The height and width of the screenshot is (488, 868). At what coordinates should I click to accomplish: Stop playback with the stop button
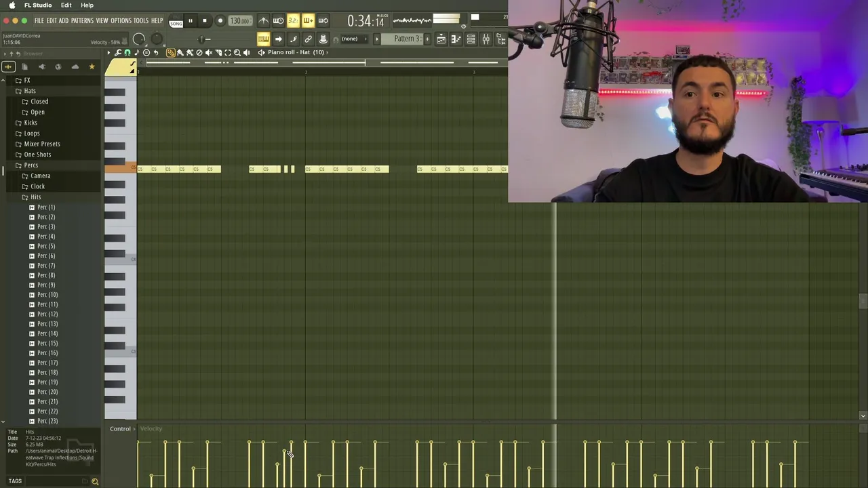pyautogui.click(x=205, y=20)
